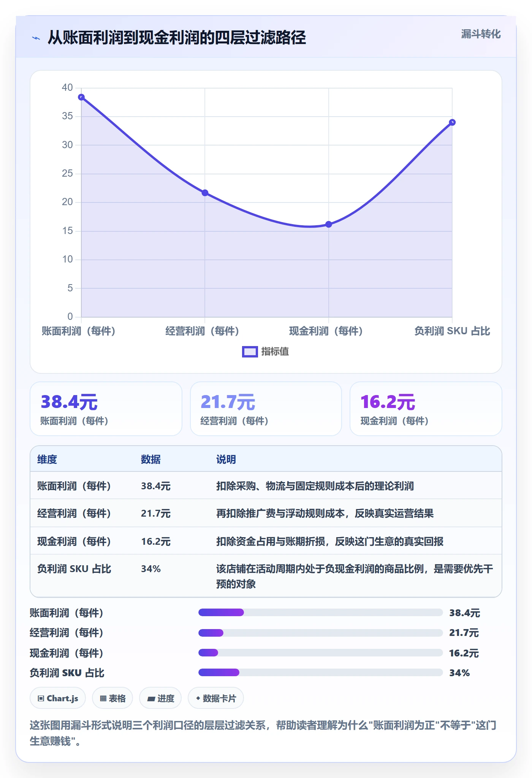Click the 经营利润（每件） progress bar
The width and height of the screenshot is (532, 778).
pos(321,633)
